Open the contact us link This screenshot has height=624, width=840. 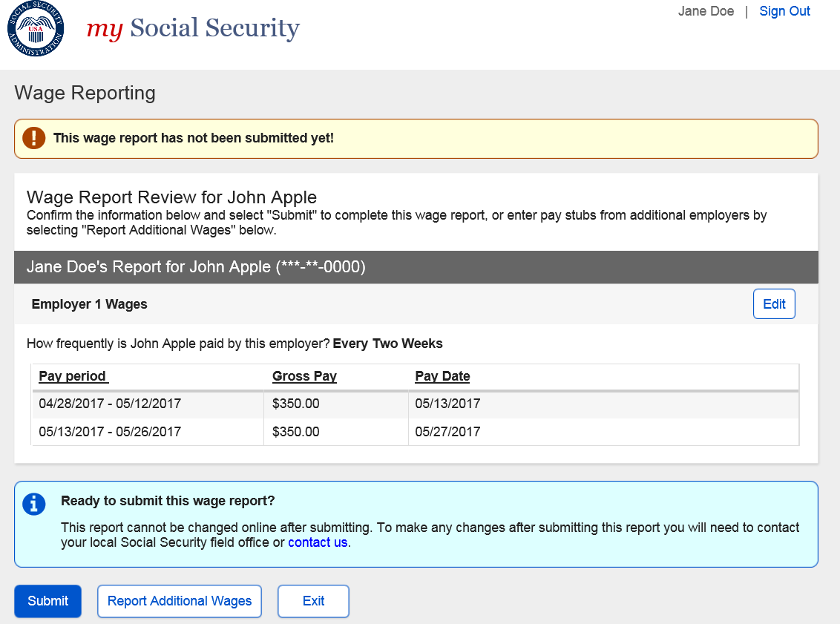[x=318, y=542]
